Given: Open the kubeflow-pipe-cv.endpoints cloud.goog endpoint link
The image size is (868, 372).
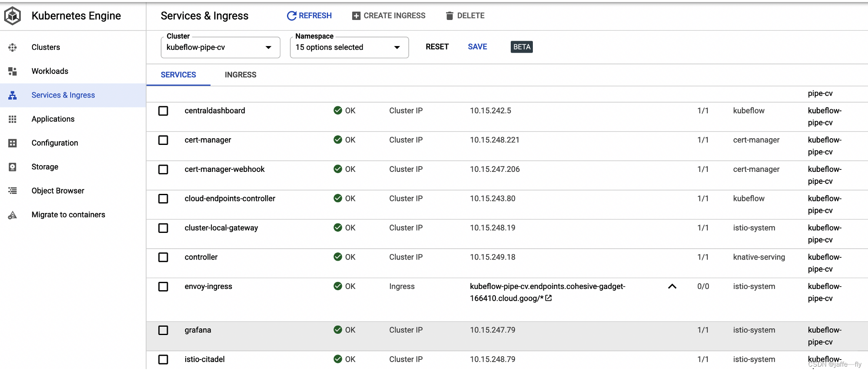Looking at the screenshot, I should (x=548, y=292).
